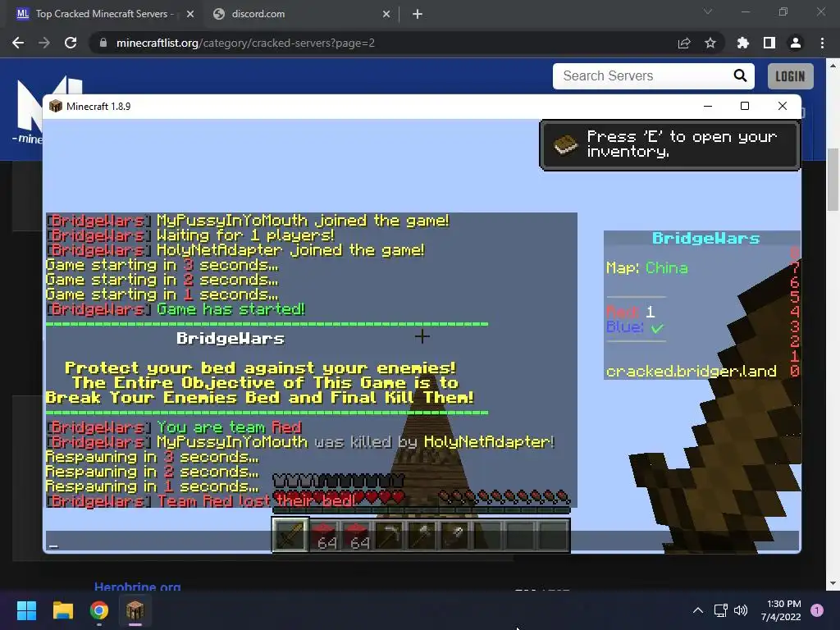Viewport: 840px width, 630px height.
Task: Click the volume speaker tray icon
Action: click(x=741, y=610)
